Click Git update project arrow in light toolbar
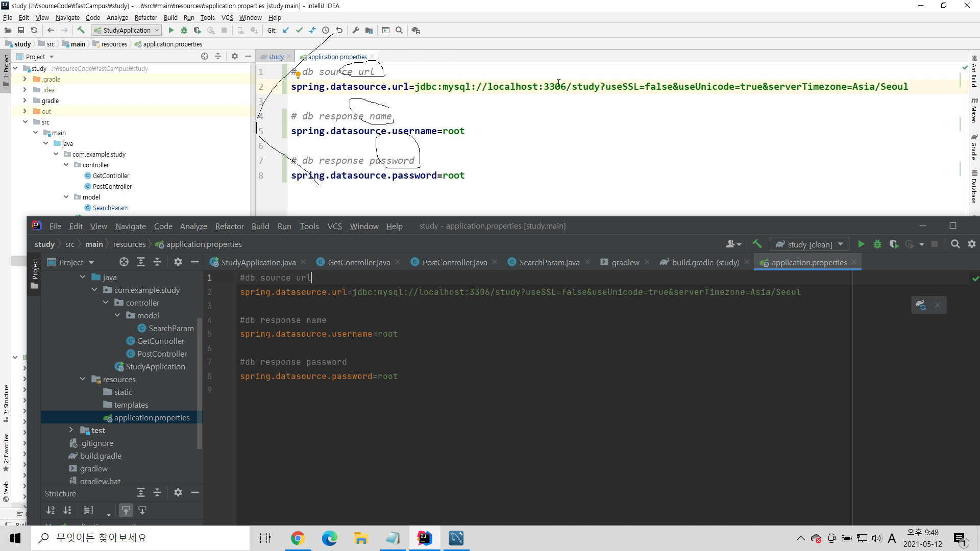This screenshot has width=980, height=551. pyautogui.click(x=286, y=31)
